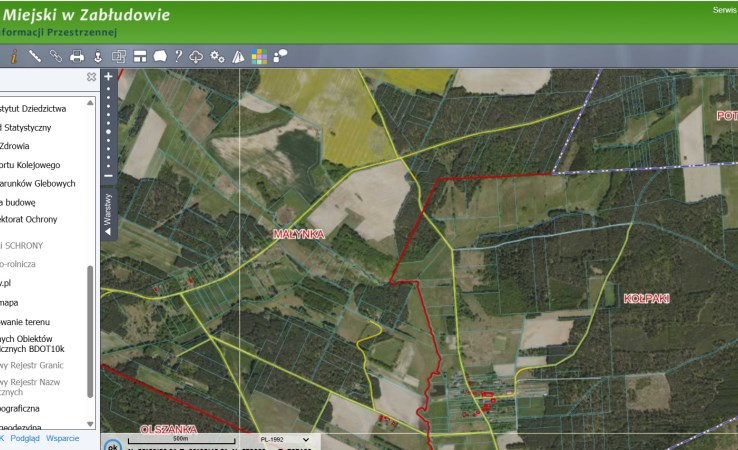The width and height of the screenshot is (738, 450).
Task: Select the Inspektorat Ochrony layer entry
Action: 29,219
